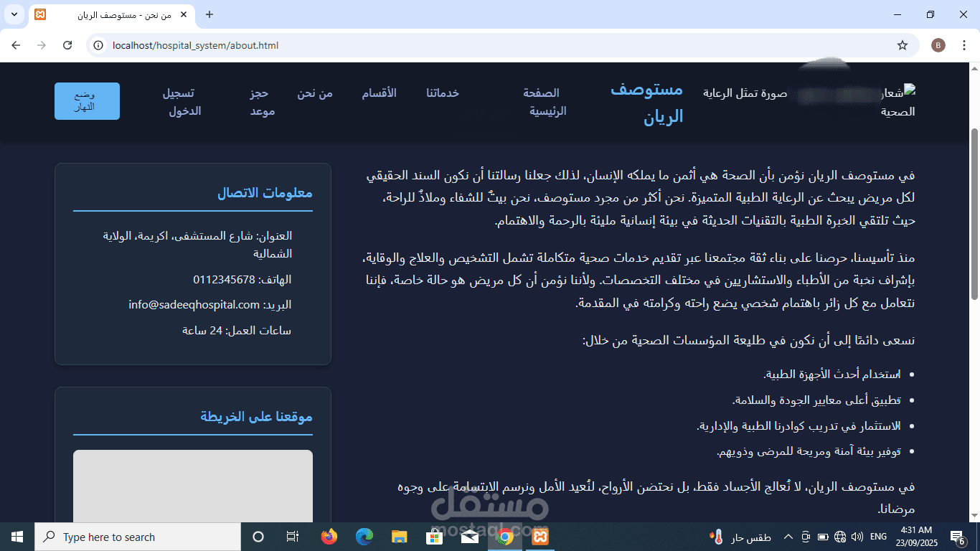Open تسجيل الدخول login link

tap(182, 102)
